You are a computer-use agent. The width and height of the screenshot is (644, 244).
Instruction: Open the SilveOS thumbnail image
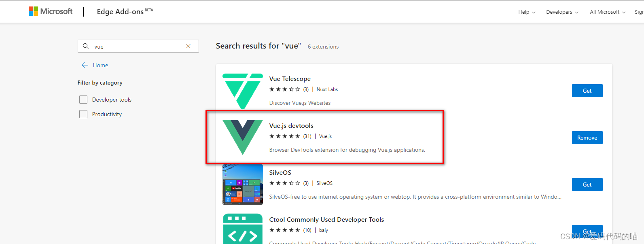(x=243, y=185)
